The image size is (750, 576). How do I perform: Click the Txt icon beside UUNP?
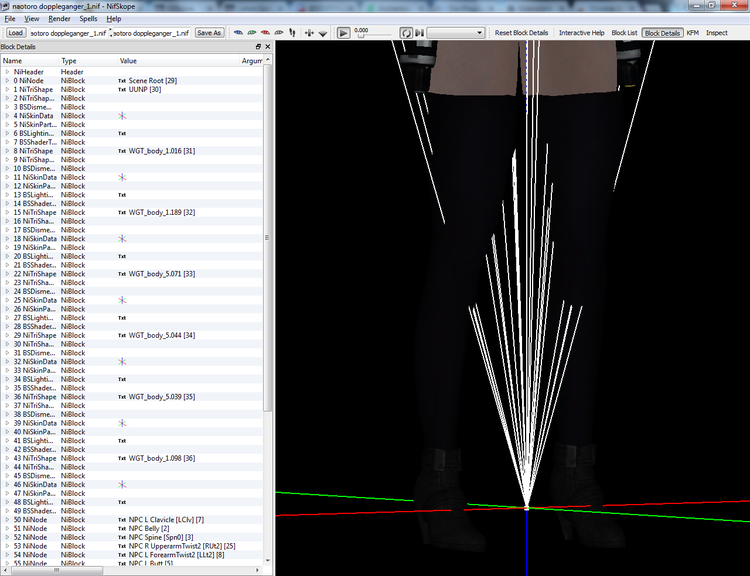[x=122, y=89]
